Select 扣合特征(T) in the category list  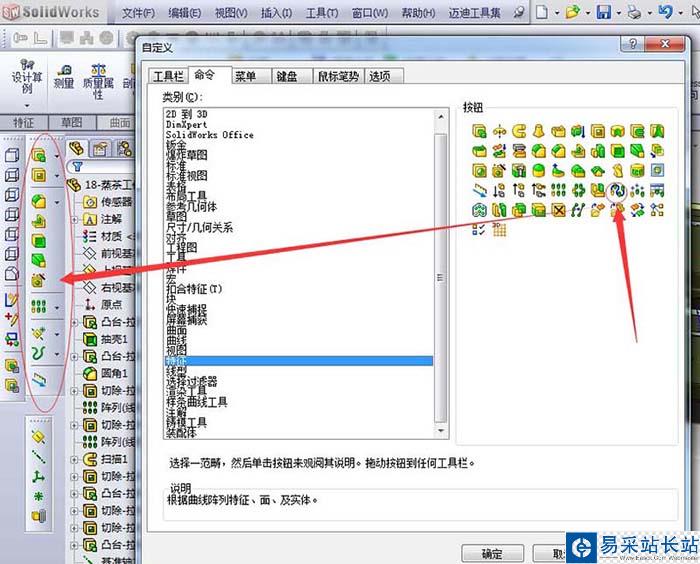[x=194, y=288]
